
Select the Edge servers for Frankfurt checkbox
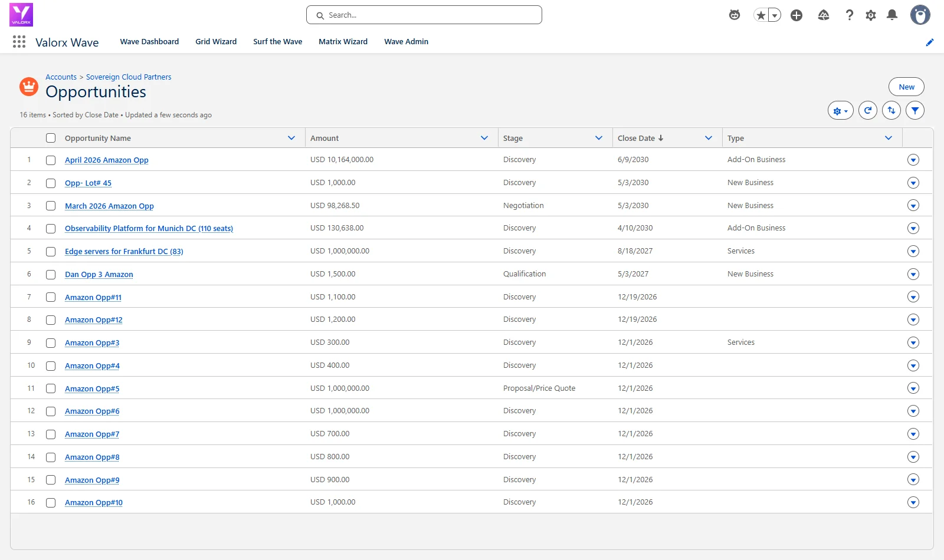pos(51,252)
